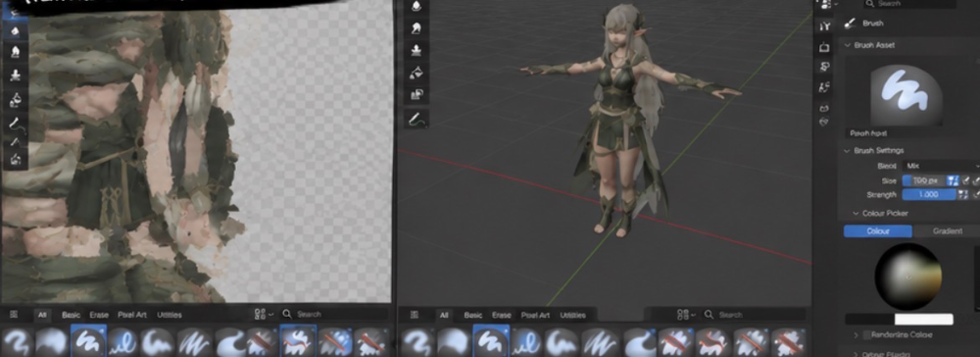
Task: Toggle size pressure sensitivity next to the Size field
Action: point(953,180)
